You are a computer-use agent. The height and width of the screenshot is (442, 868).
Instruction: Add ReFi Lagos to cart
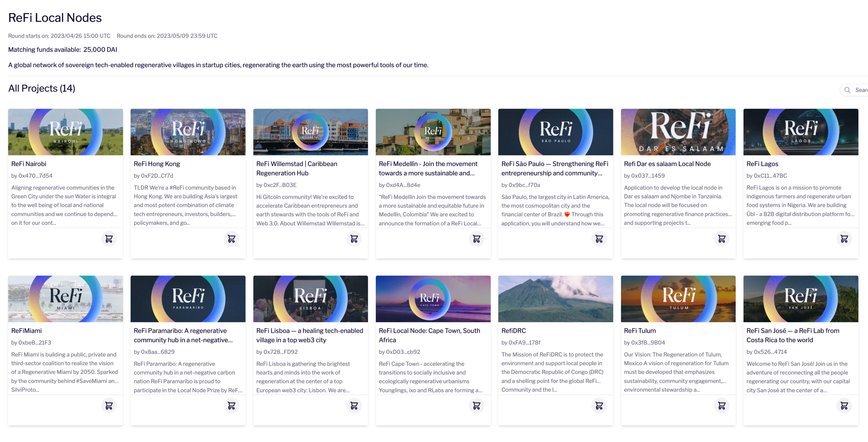[x=844, y=239]
